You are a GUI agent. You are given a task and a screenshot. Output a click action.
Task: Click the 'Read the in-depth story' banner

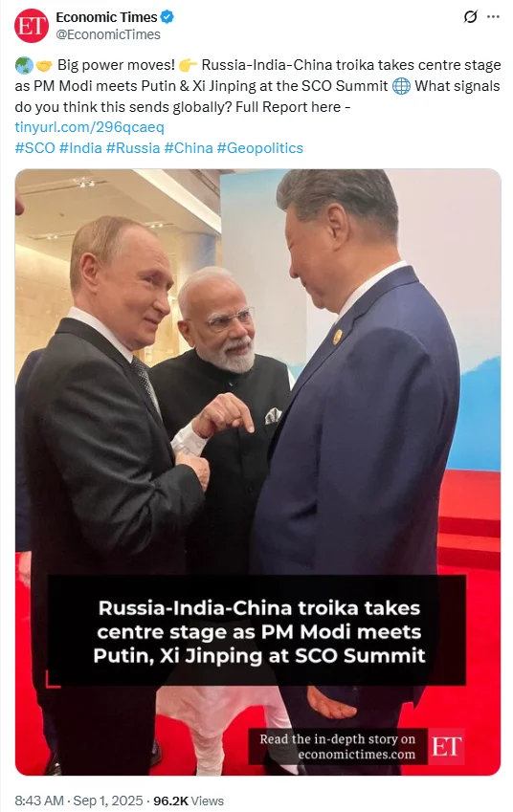pos(338,746)
